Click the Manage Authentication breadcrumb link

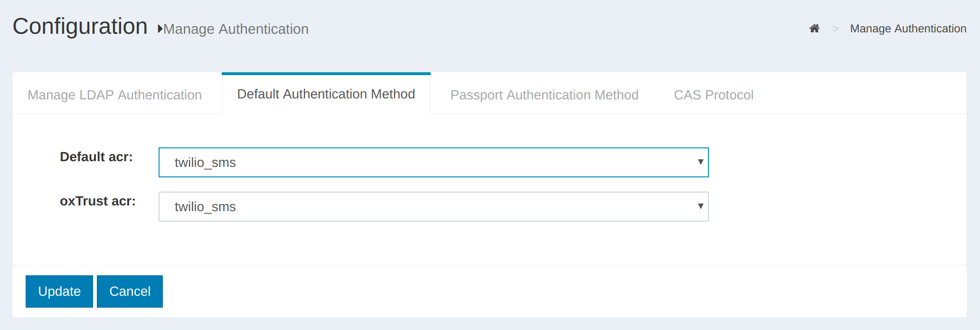[908, 29]
